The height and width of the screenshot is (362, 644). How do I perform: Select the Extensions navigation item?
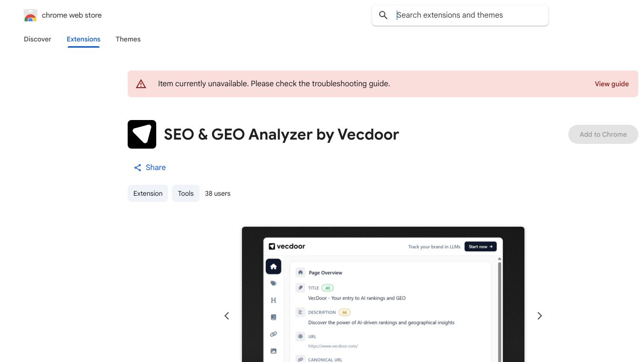[x=83, y=39]
